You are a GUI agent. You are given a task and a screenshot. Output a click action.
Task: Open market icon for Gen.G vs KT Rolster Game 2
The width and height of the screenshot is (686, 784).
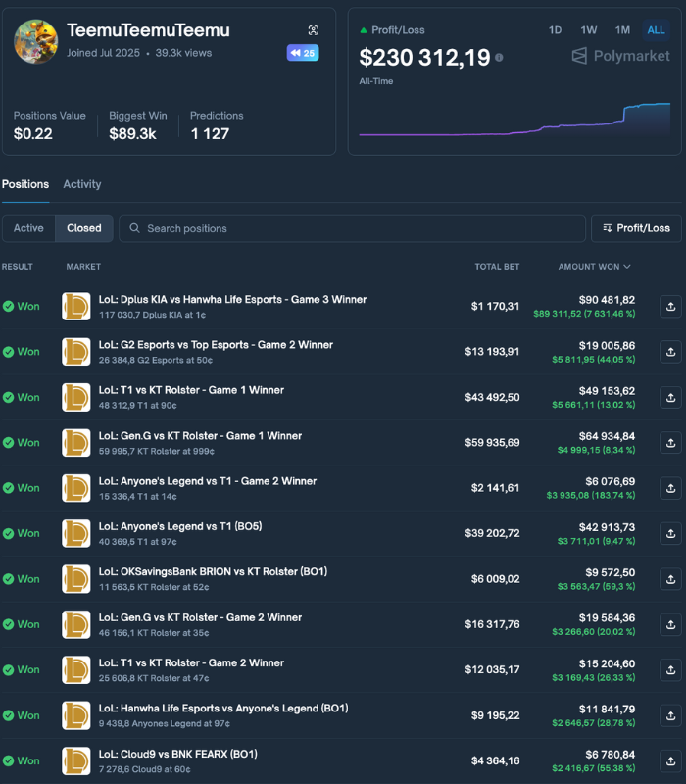click(76, 624)
